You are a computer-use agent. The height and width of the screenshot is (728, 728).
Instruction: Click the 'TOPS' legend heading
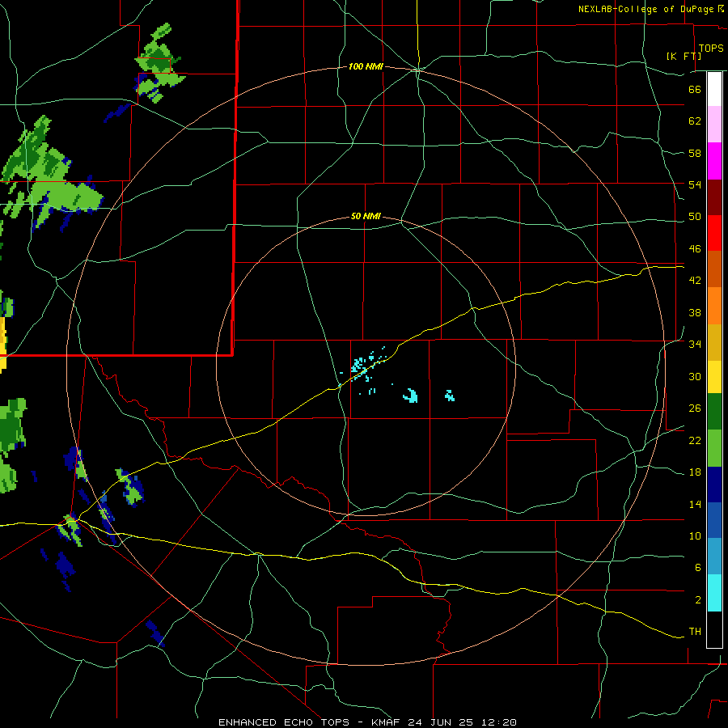coord(711,48)
